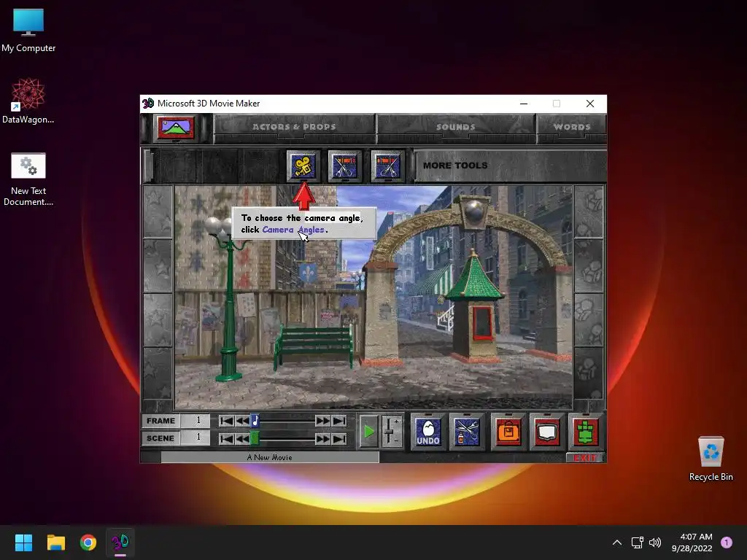
Task: Open My Computer desktop icon
Action: (28, 31)
